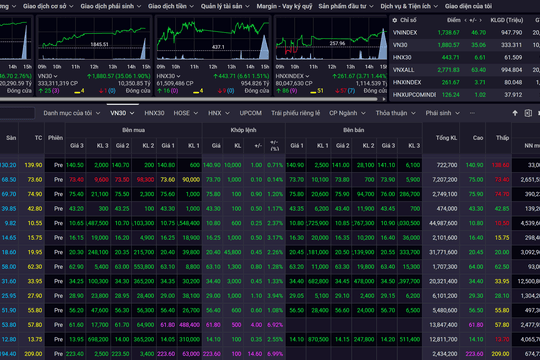
Task: Select VN30 row in index table
Action: [x=465, y=45]
